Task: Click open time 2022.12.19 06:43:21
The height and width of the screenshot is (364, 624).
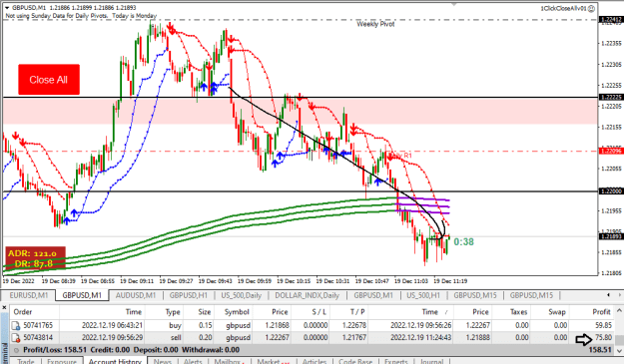Action: click(112, 325)
